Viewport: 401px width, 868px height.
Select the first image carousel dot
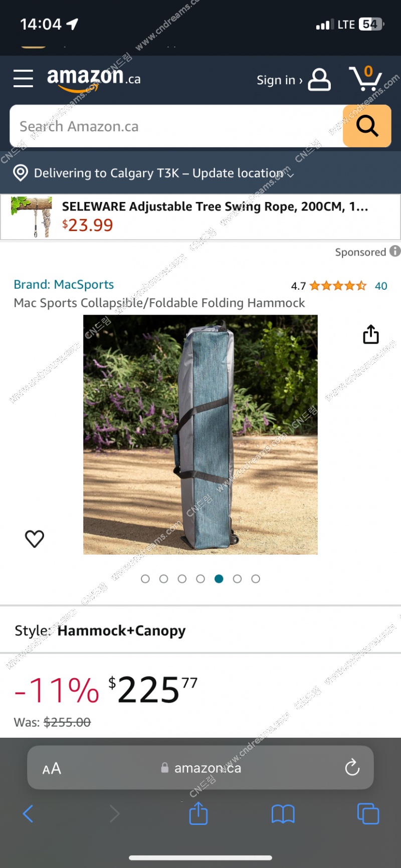[145, 579]
